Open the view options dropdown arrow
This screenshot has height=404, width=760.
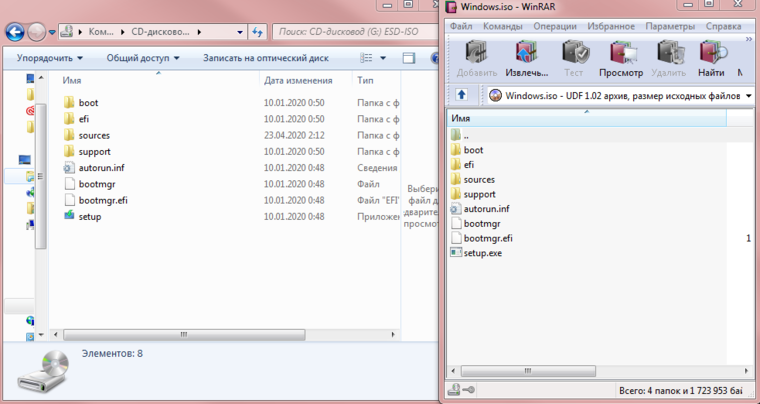point(383,58)
